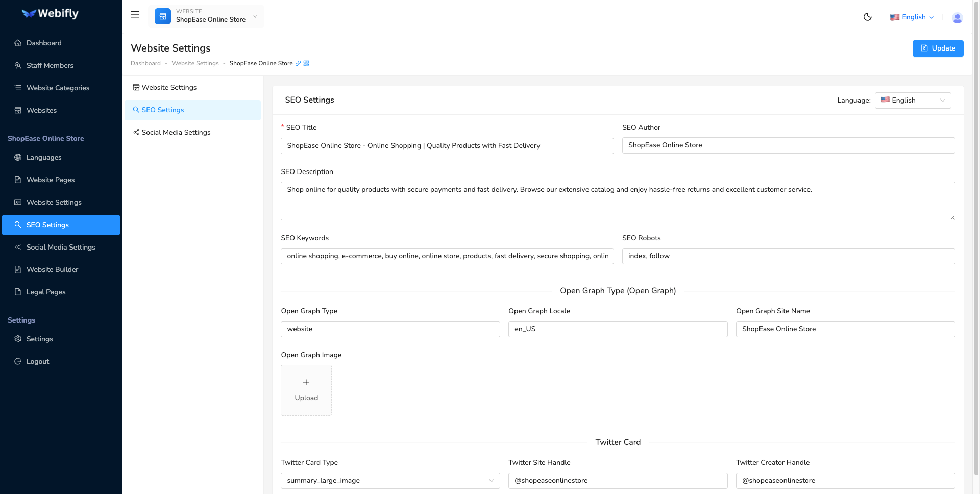
Task: Click the Upload plus icon for Open Graph Image
Action: (x=306, y=382)
